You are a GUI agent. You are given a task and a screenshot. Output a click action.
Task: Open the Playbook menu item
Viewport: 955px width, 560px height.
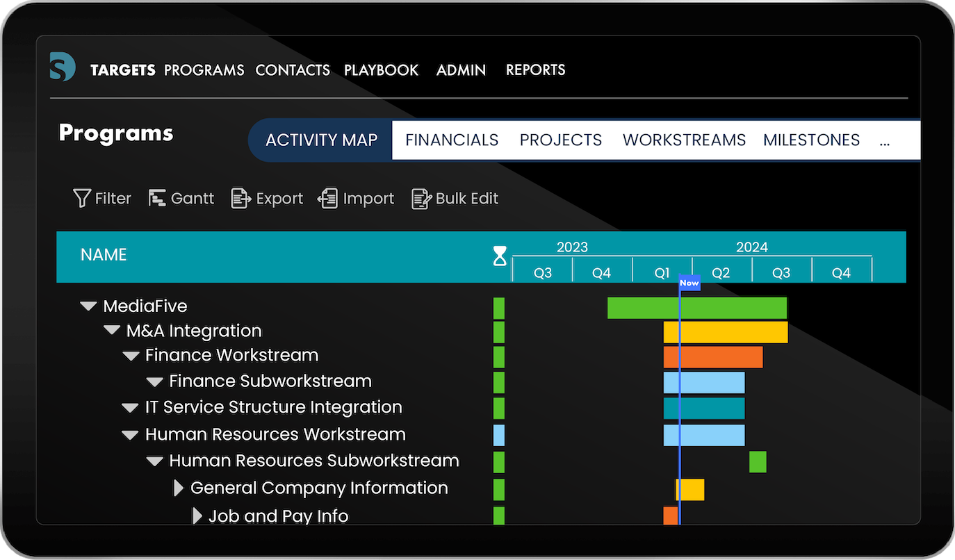[381, 70]
